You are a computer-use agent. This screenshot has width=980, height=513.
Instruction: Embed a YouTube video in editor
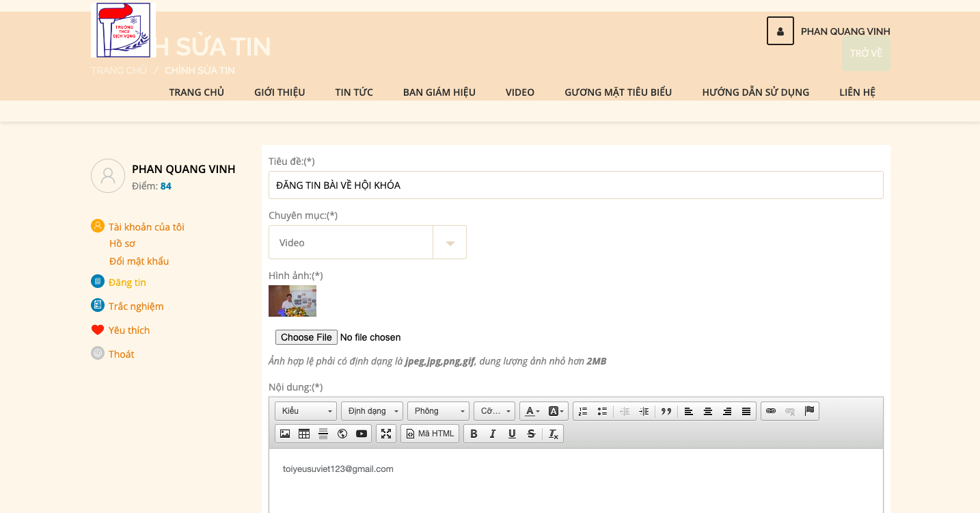(x=362, y=434)
